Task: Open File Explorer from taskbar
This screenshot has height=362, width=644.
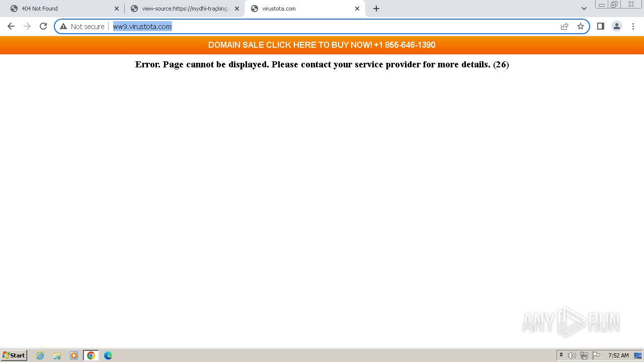Action: point(57,355)
